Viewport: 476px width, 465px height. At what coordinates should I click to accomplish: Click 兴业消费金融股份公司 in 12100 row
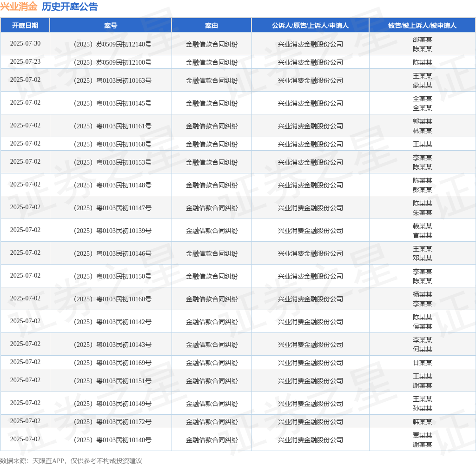310,63
